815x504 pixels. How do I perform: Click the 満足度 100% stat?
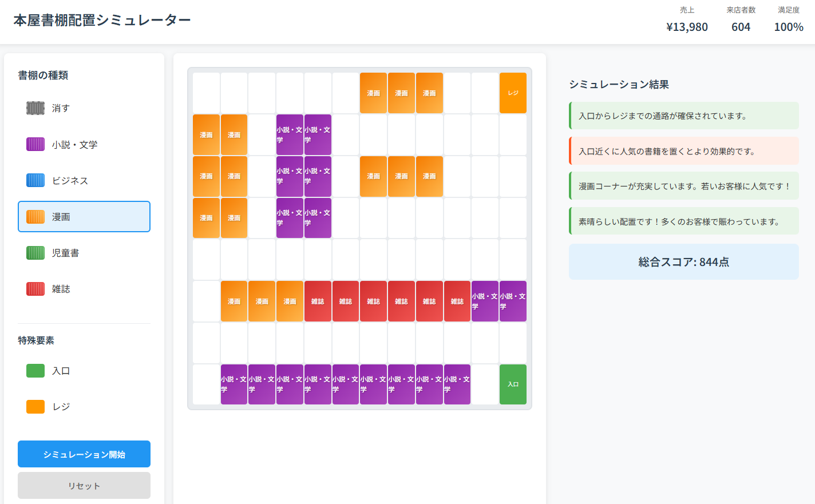click(x=788, y=20)
